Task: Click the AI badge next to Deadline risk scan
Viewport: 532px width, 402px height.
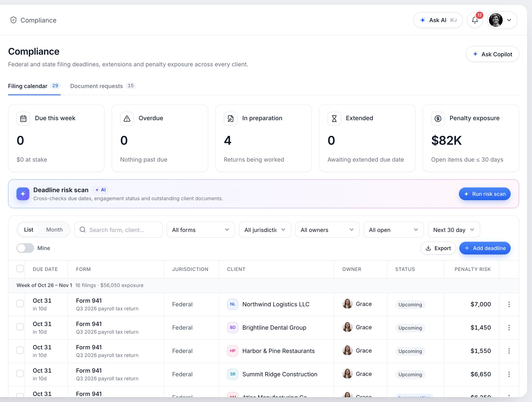Action: (x=100, y=190)
